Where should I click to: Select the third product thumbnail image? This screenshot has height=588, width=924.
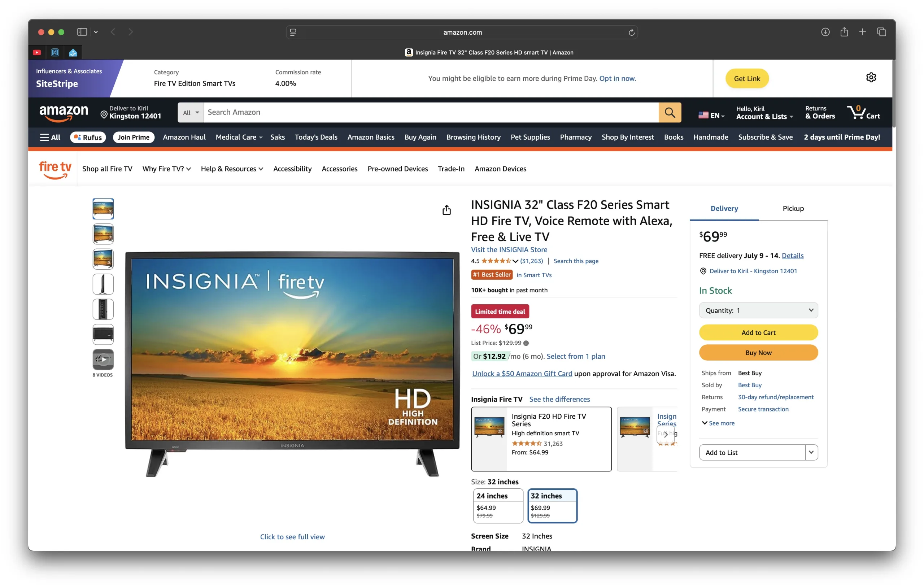(103, 259)
